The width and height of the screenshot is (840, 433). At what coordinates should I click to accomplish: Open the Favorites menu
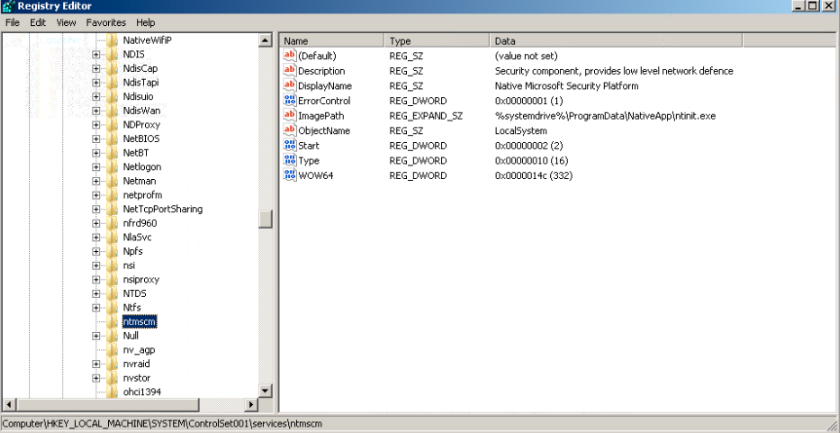click(x=105, y=22)
